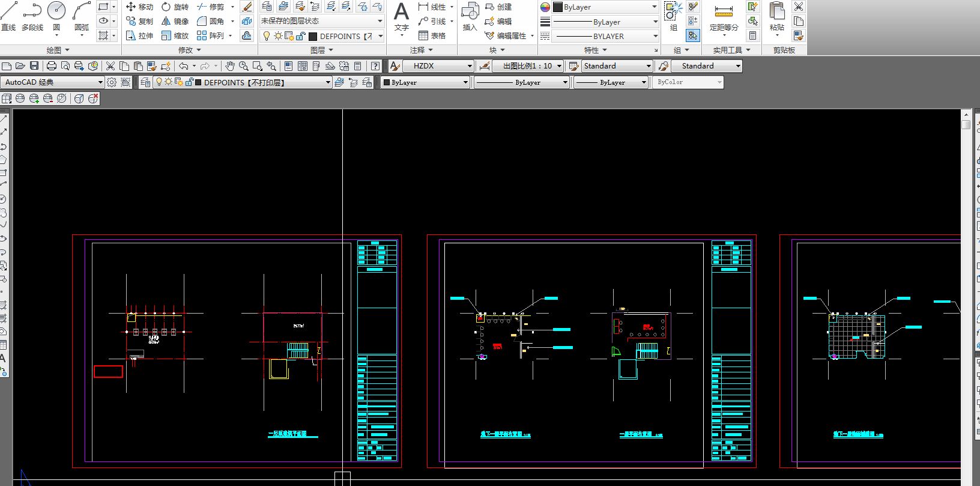Image resolution: width=980 pixels, height=486 pixels.
Task: Click the Save floppy disk icon
Action: tap(34, 66)
